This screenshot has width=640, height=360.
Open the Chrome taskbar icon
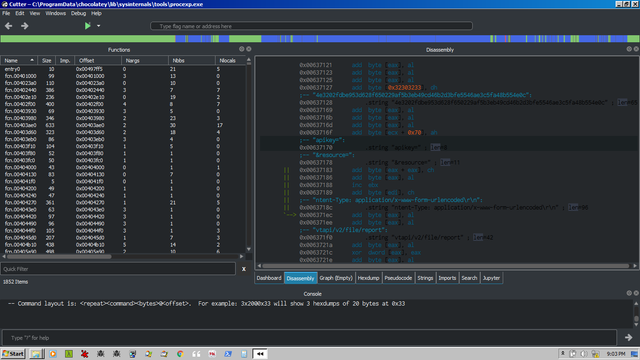click(x=180, y=354)
